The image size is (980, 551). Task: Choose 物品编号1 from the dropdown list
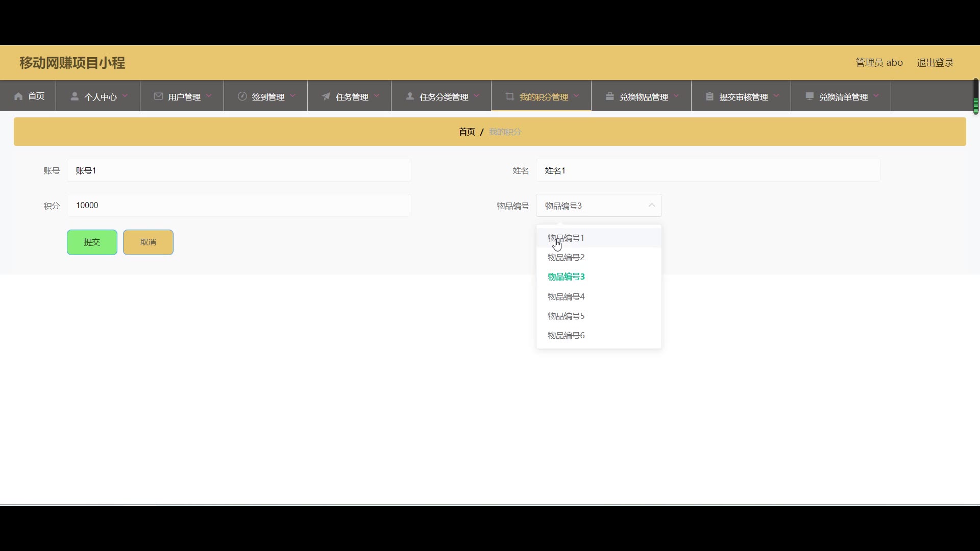[x=599, y=238]
